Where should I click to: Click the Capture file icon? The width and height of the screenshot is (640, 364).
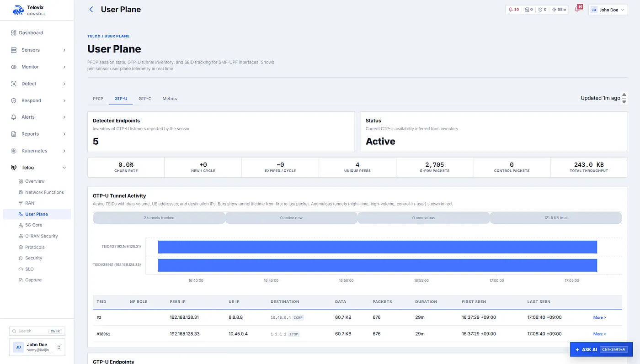tap(21, 280)
